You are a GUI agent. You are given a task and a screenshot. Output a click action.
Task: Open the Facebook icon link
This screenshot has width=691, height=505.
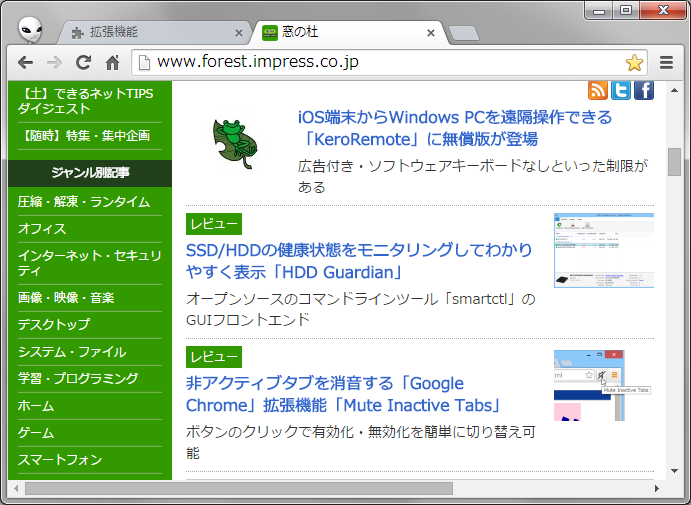click(643, 90)
